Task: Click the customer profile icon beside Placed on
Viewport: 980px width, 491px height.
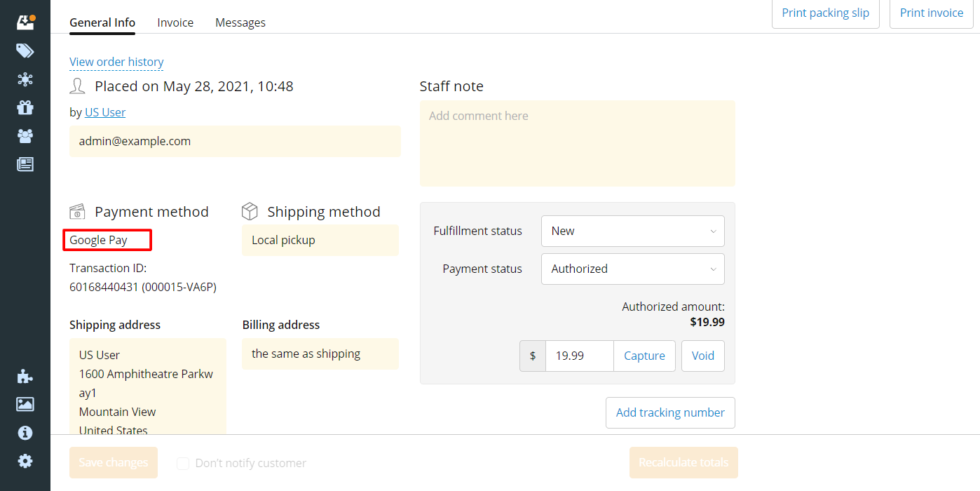Action: pos(77,86)
